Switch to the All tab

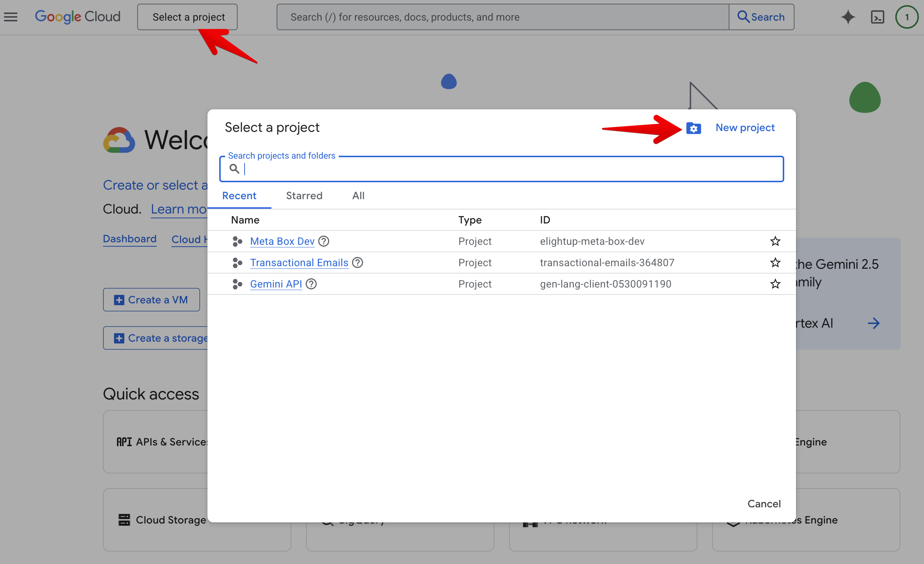coord(358,196)
